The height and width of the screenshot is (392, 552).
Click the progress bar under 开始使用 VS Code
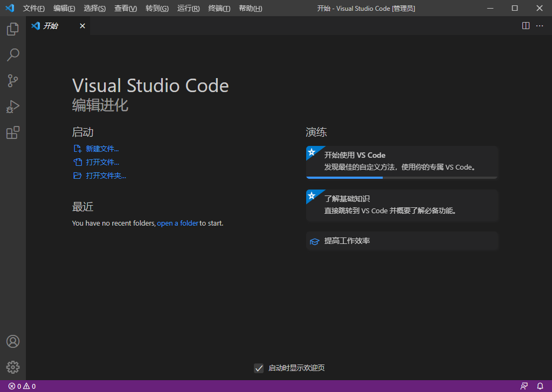(402, 178)
